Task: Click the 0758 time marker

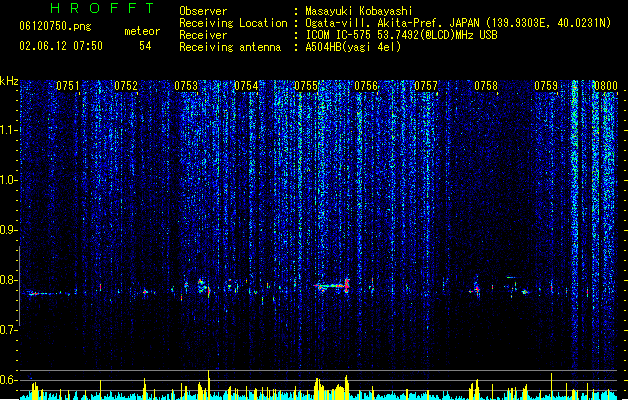Action: pyautogui.click(x=486, y=86)
